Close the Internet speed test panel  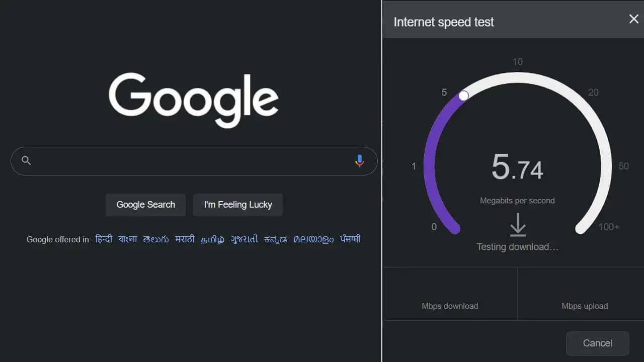pos(633,19)
